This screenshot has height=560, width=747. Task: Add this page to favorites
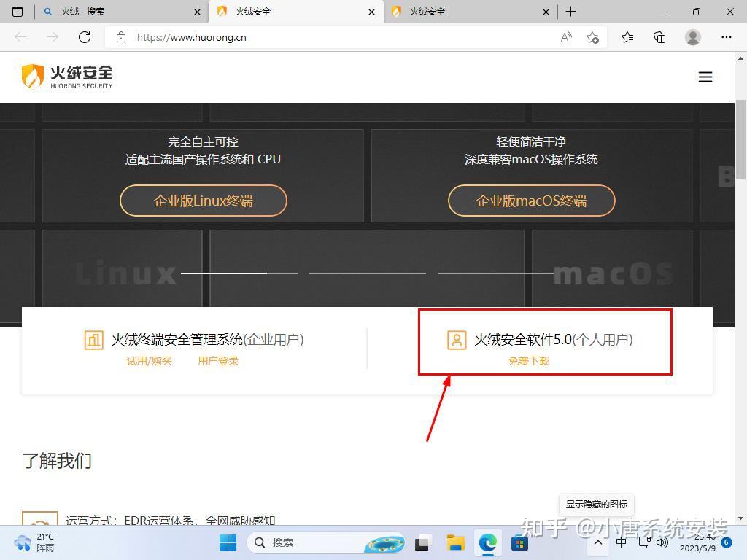592,37
